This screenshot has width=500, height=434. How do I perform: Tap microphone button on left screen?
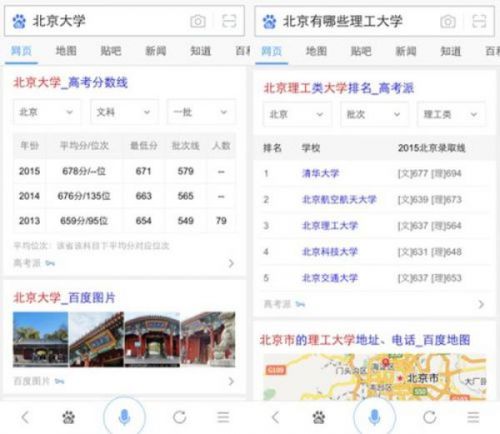(x=124, y=417)
